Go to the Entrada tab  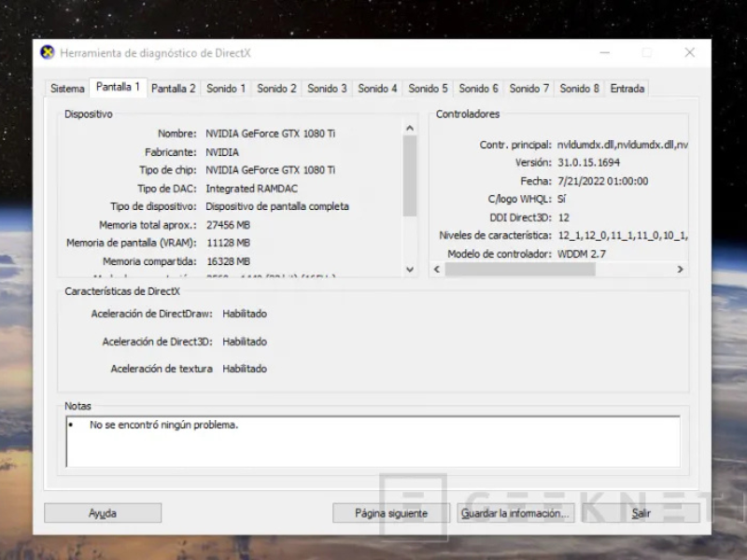pos(627,89)
